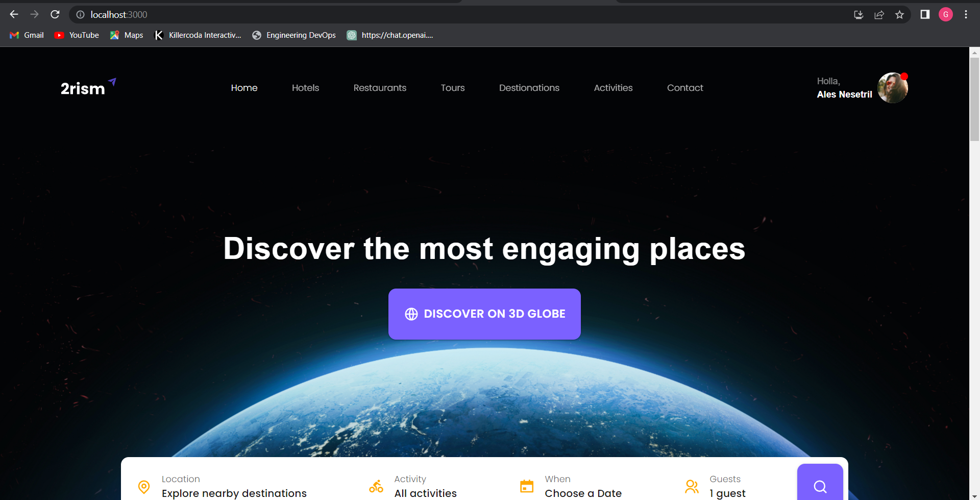Open the All activities selector

(x=425, y=493)
